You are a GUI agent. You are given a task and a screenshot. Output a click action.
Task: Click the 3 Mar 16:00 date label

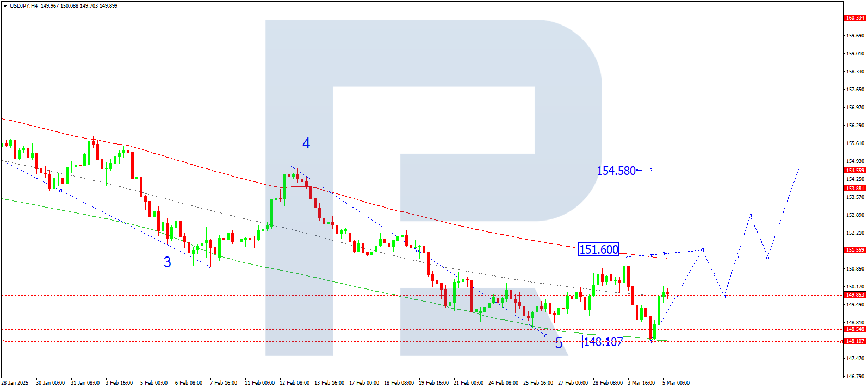(x=641, y=383)
